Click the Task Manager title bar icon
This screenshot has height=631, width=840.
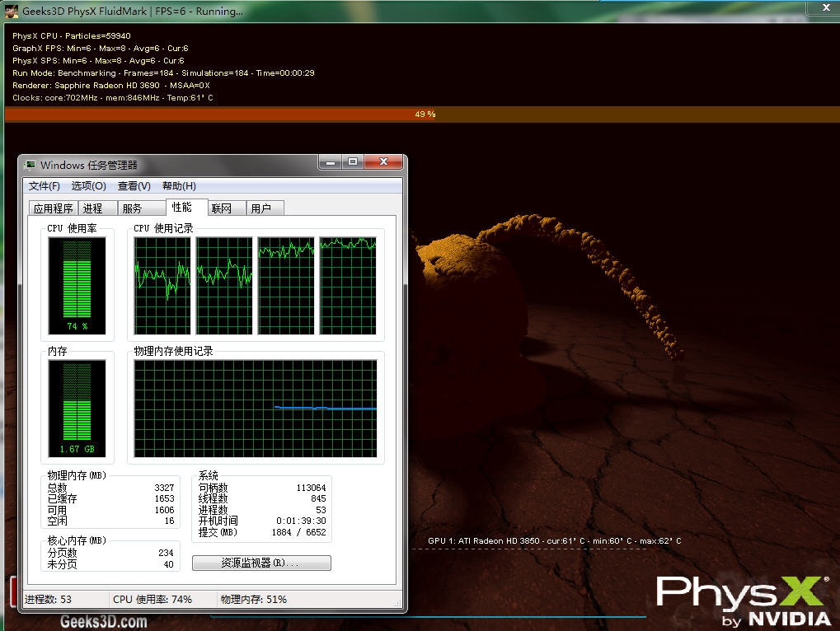(31, 165)
